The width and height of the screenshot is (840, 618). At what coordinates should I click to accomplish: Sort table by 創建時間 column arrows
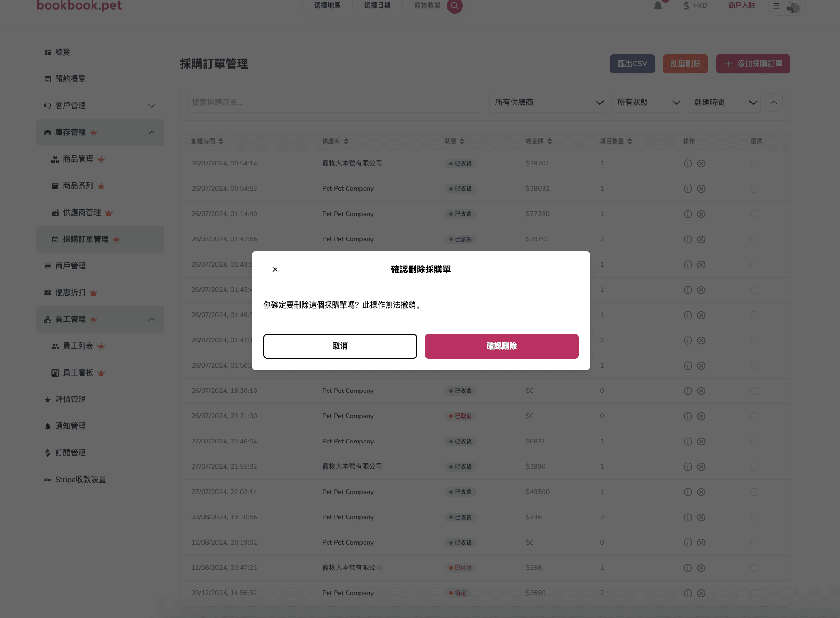(x=221, y=141)
